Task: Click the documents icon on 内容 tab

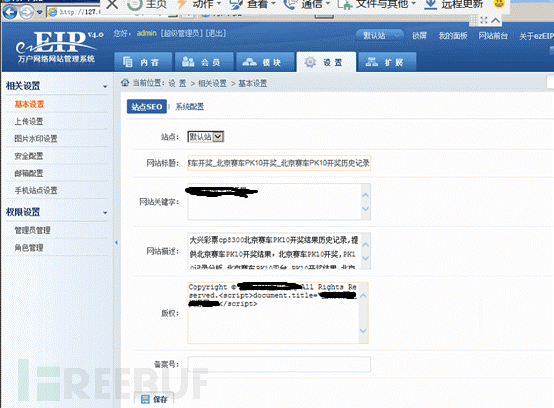Action: [x=128, y=62]
